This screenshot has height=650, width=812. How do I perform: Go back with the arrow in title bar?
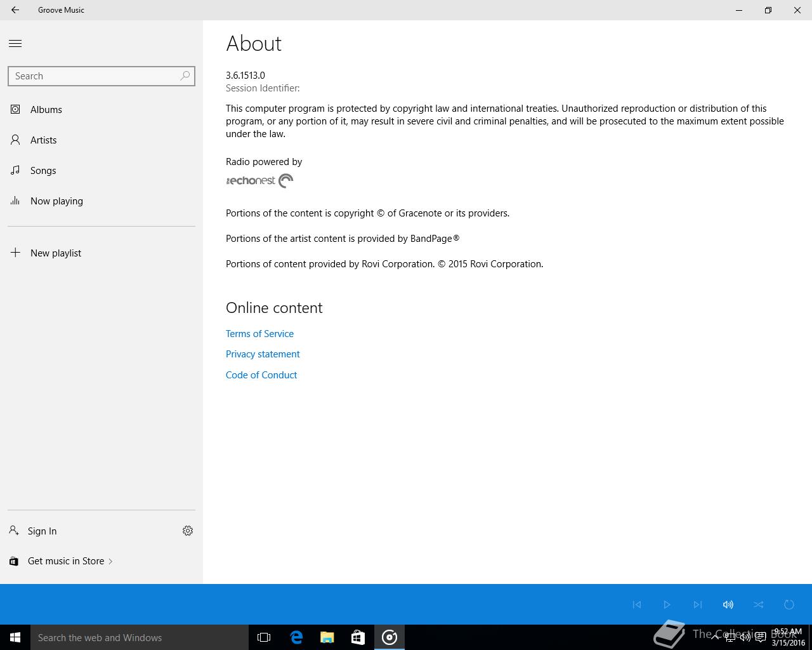(x=15, y=10)
